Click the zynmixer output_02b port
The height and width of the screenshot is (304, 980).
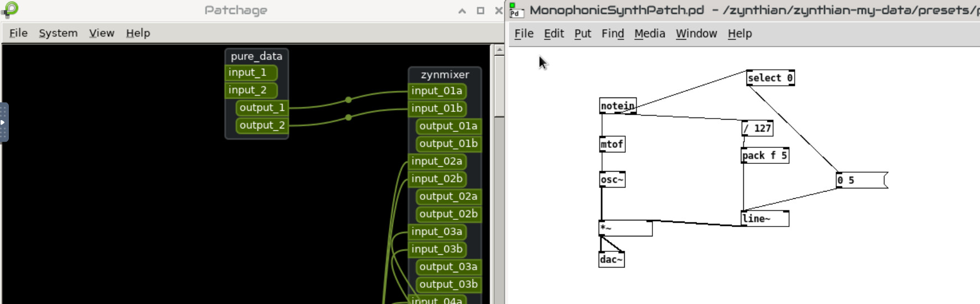tap(449, 214)
